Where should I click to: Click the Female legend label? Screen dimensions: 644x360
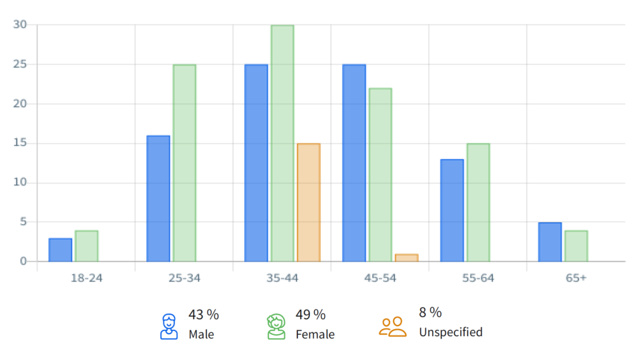[x=315, y=335]
